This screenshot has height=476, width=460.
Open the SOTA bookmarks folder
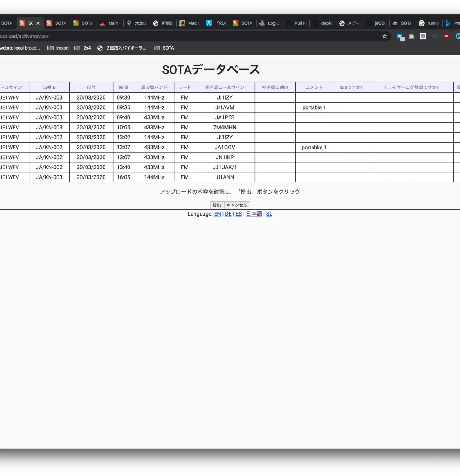click(x=164, y=48)
